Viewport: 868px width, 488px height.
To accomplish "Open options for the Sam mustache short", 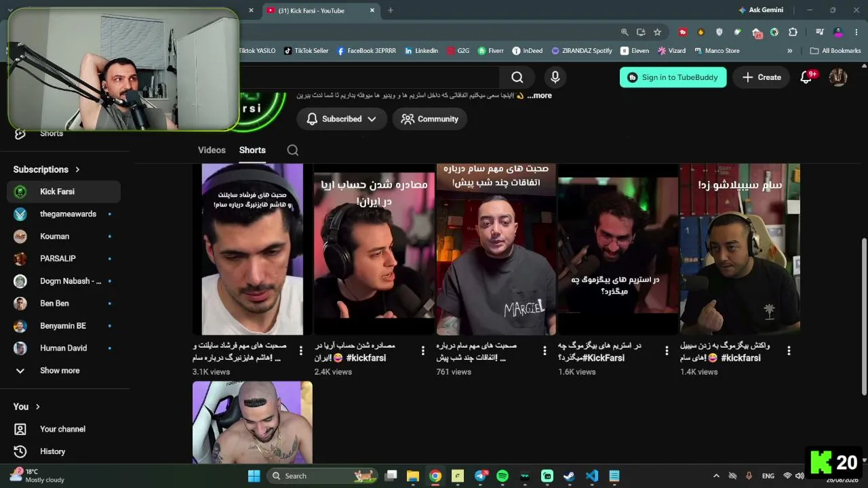I will click(789, 350).
